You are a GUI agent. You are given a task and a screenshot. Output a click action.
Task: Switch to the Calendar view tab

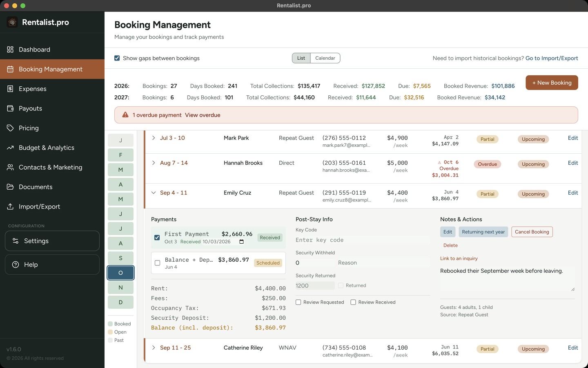[x=325, y=58]
